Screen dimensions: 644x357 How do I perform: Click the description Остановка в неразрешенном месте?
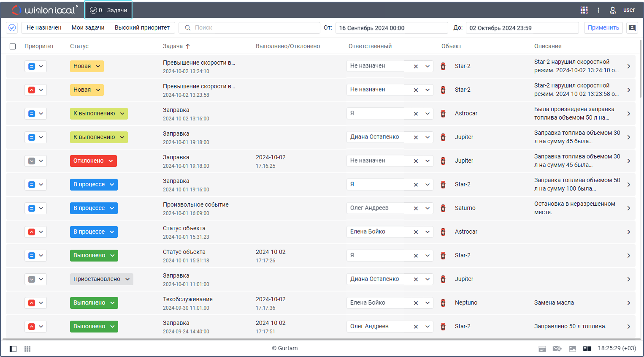point(575,208)
